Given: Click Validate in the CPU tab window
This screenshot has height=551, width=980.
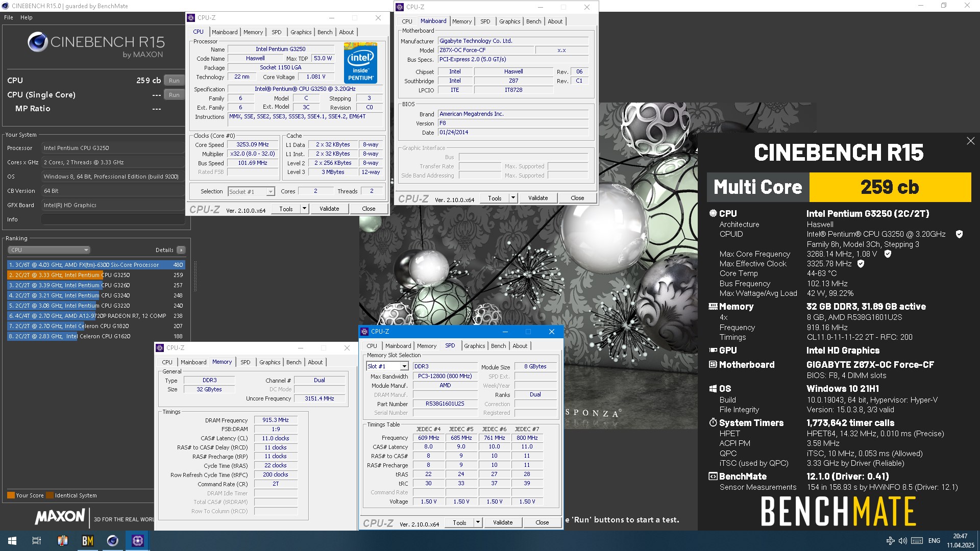Looking at the screenshot, I should tap(329, 209).
